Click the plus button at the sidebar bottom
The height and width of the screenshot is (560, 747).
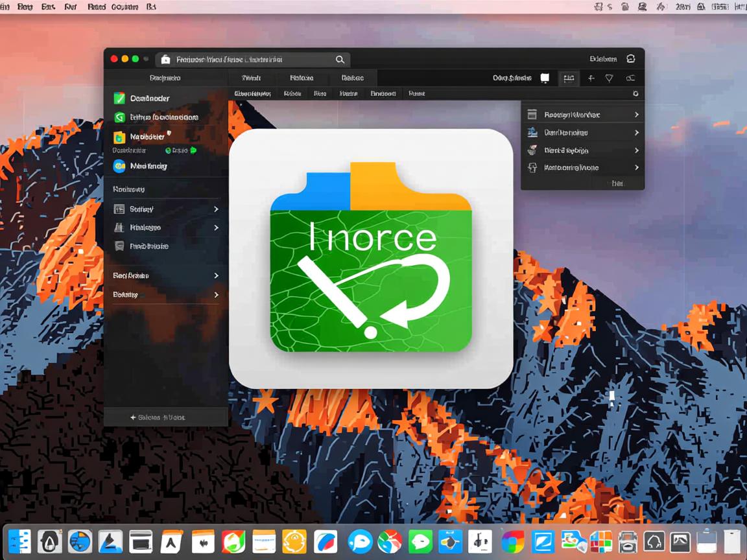tap(134, 418)
